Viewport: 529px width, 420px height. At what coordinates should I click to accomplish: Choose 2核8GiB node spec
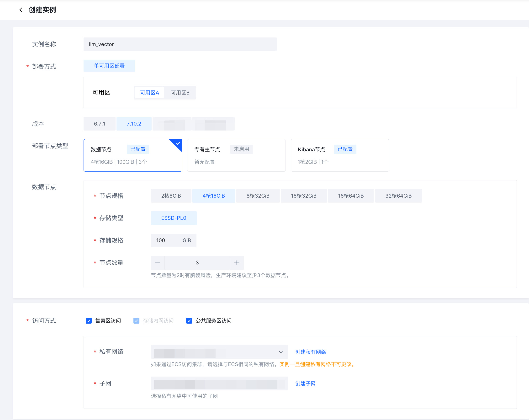[171, 196]
